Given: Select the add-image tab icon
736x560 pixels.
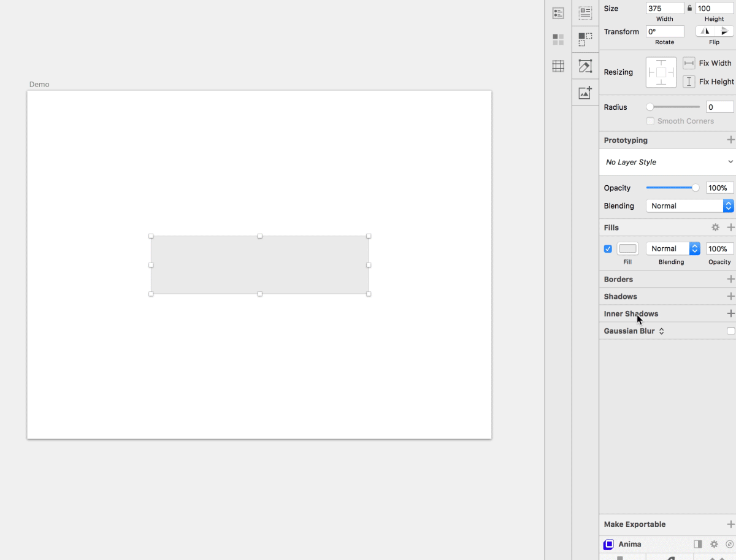Looking at the screenshot, I should 586,93.
